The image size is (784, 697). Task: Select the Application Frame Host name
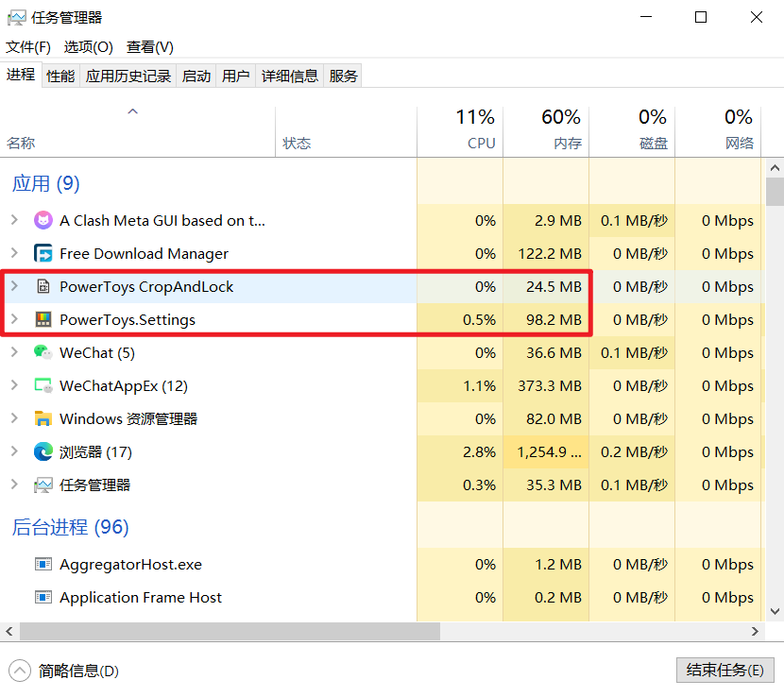(x=141, y=598)
